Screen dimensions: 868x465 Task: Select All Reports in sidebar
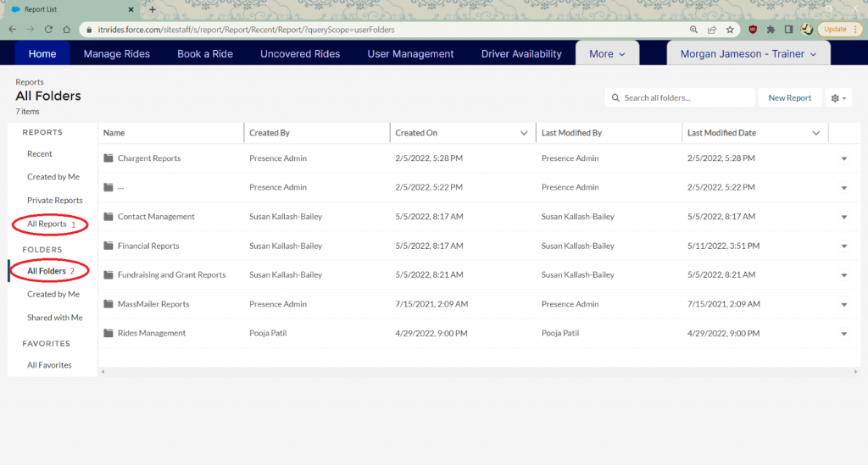click(47, 224)
